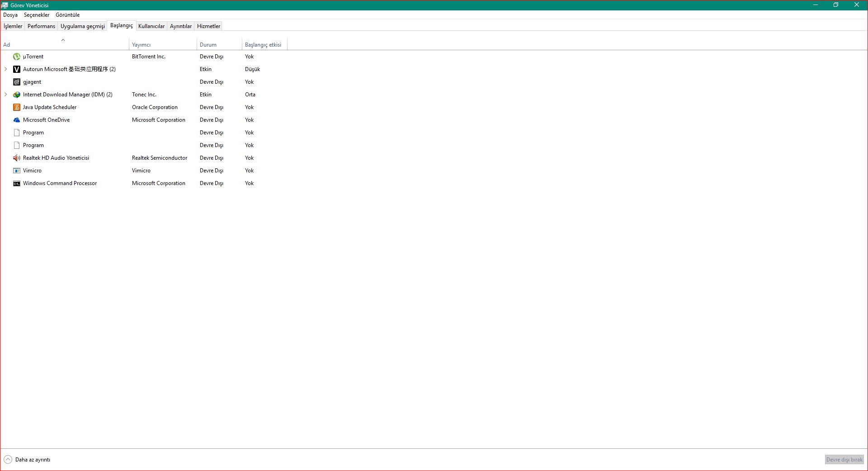The image size is (868, 471).
Task: Click the Vimicro icon
Action: click(17, 171)
